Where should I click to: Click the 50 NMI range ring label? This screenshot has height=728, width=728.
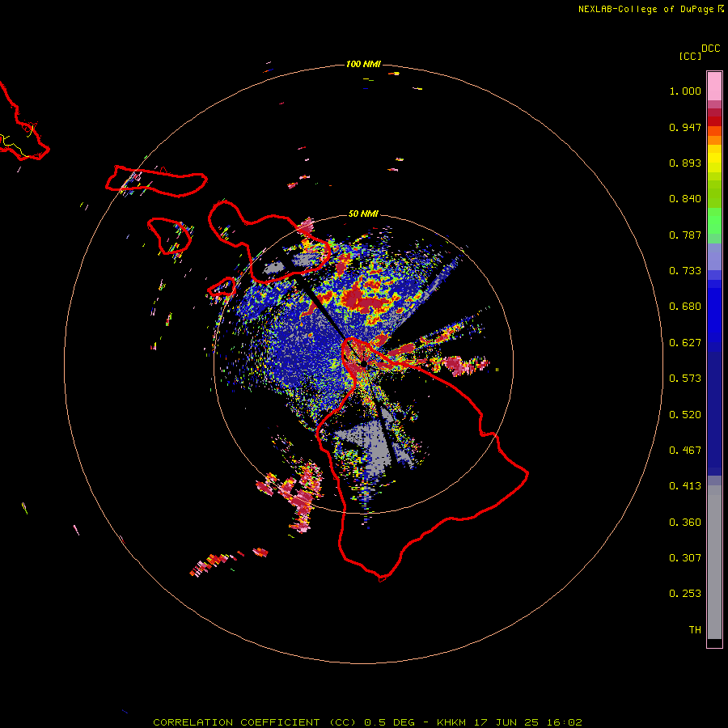363,214
